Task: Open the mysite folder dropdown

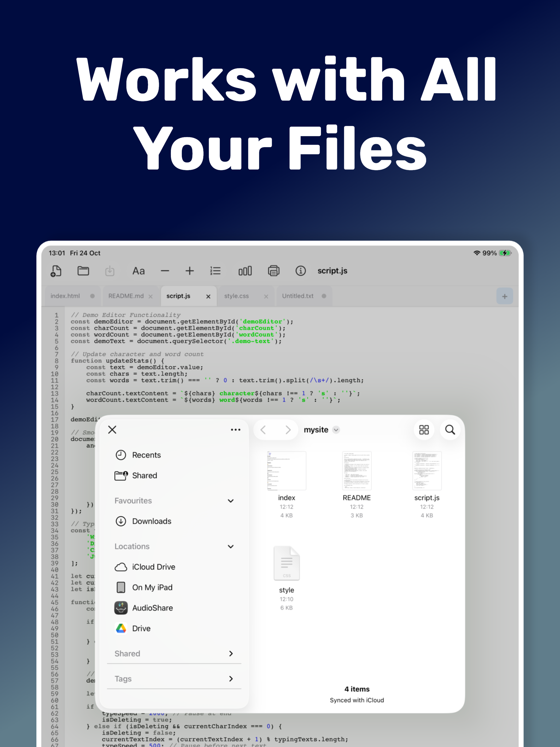Action: click(x=336, y=430)
